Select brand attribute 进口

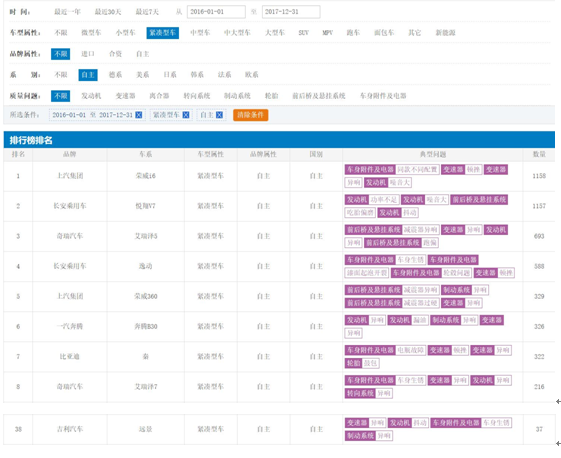click(88, 54)
